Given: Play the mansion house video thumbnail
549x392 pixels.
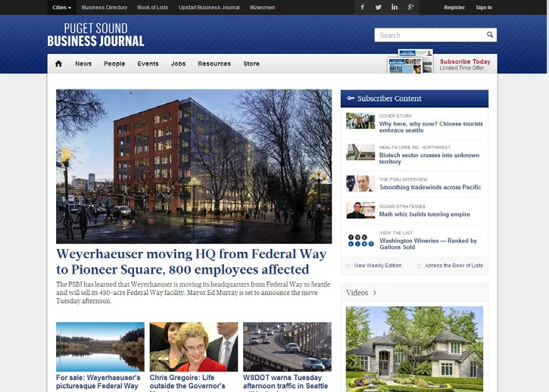Looking at the screenshot, I should click(x=414, y=349).
